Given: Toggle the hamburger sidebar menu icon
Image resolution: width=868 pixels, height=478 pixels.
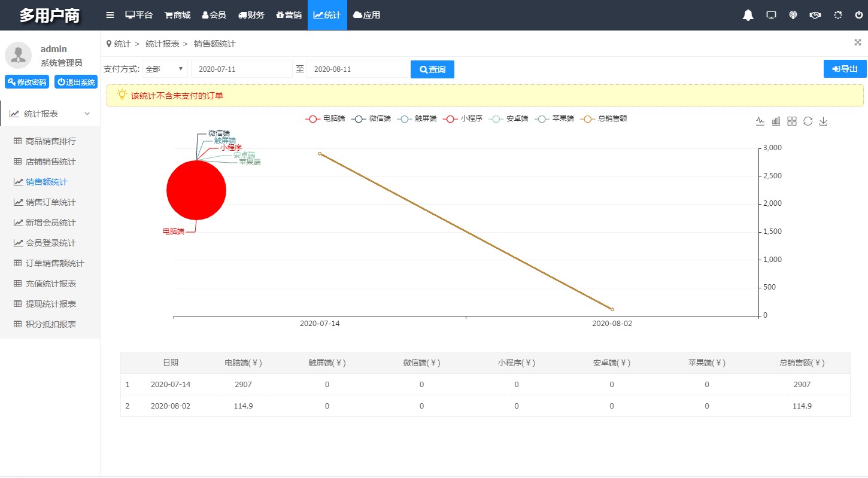Looking at the screenshot, I should pos(110,15).
